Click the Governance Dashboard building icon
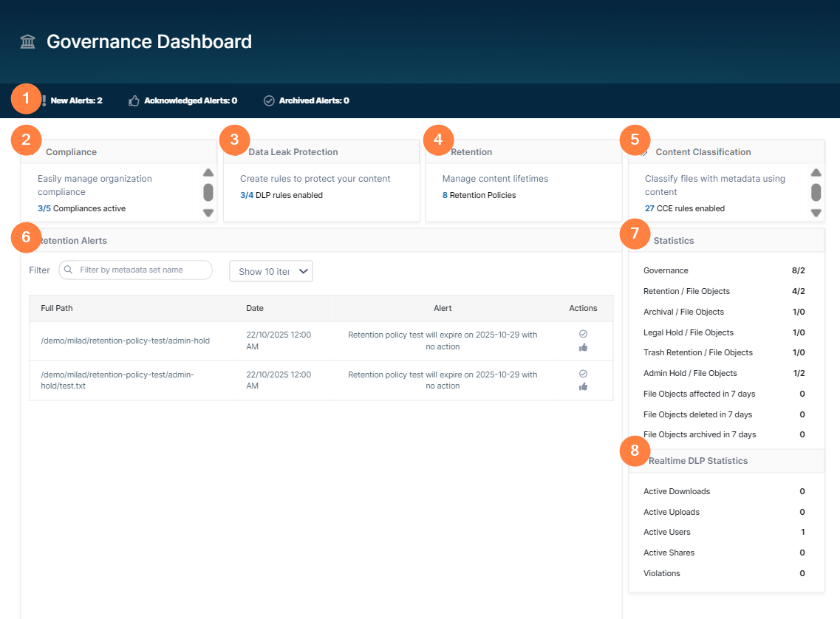This screenshot has height=619, width=840. click(28, 42)
